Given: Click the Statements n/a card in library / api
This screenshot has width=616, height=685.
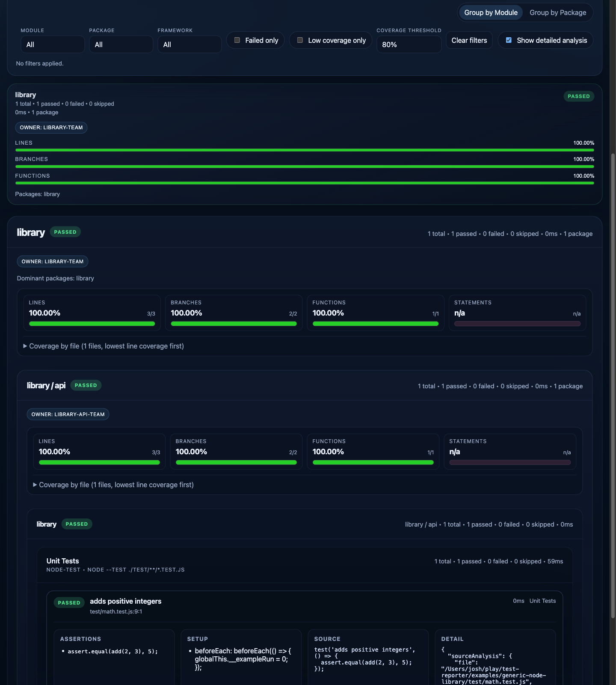Looking at the screenshot, I should pyautogui.click(x=510, y=452).
